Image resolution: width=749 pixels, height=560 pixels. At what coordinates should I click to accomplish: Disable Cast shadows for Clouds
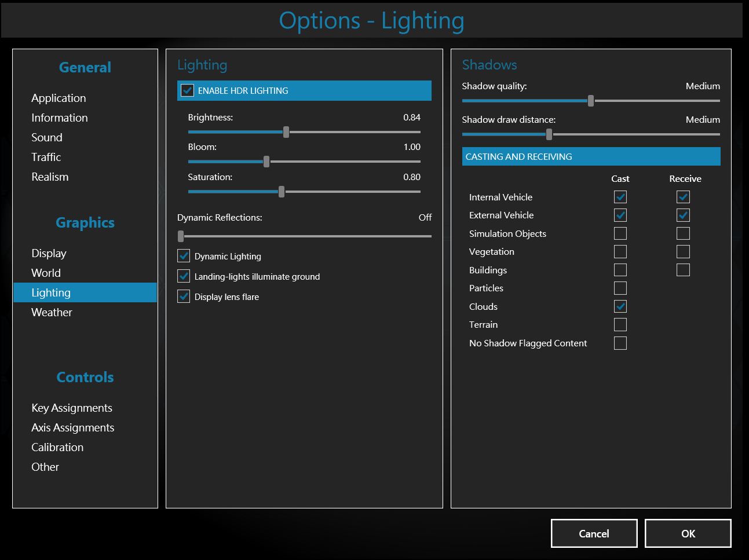click(620, 306)
